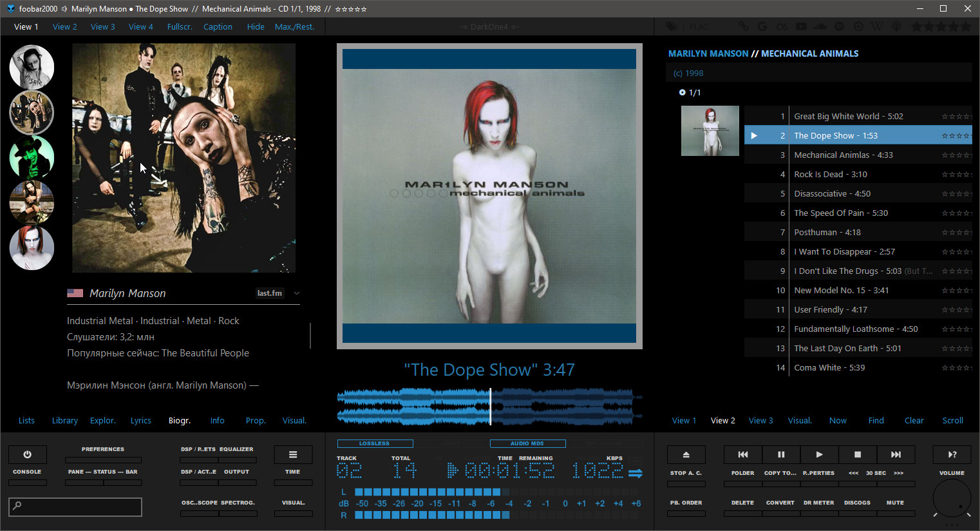Expand the last.fm source dropdown arrow

click(x=297, y=293)
